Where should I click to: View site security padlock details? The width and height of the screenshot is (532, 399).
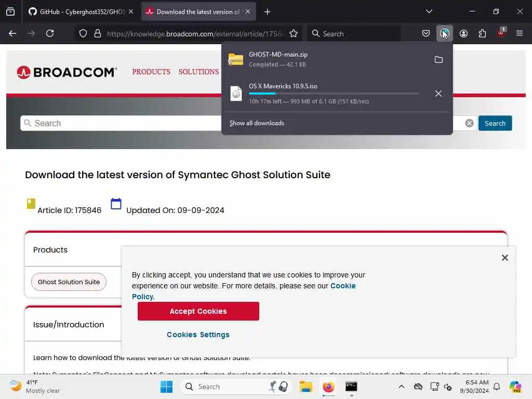click(98, 34)
